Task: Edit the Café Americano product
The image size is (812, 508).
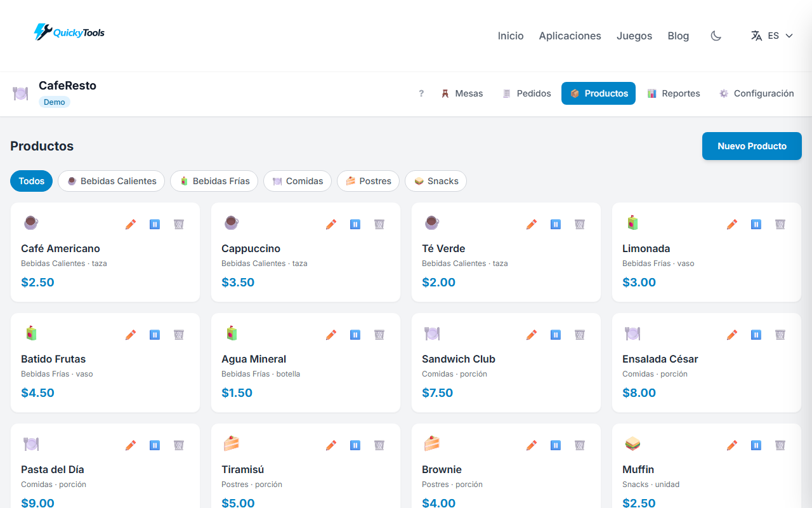Action: [x=130, y=224]
